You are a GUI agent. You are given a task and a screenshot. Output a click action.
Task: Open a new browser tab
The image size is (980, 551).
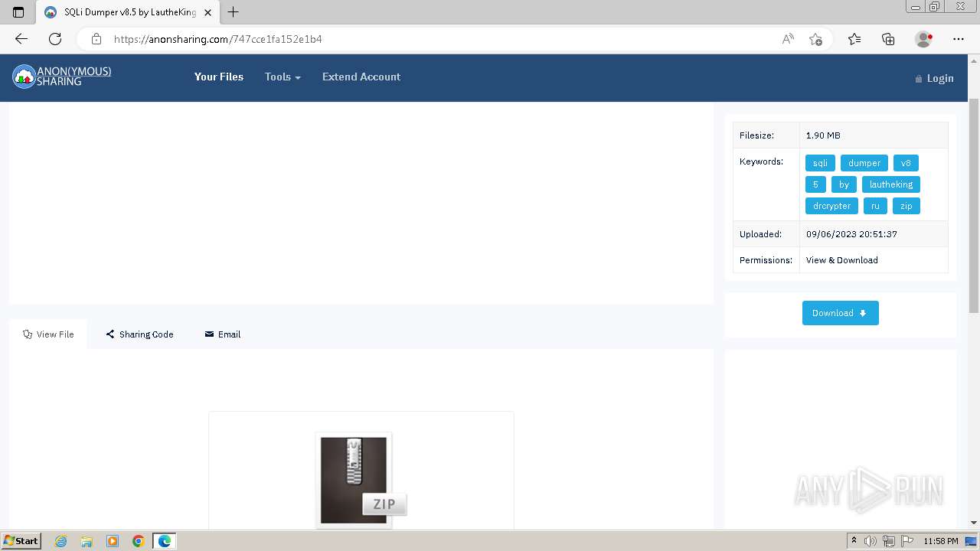(x=234, y=12)
